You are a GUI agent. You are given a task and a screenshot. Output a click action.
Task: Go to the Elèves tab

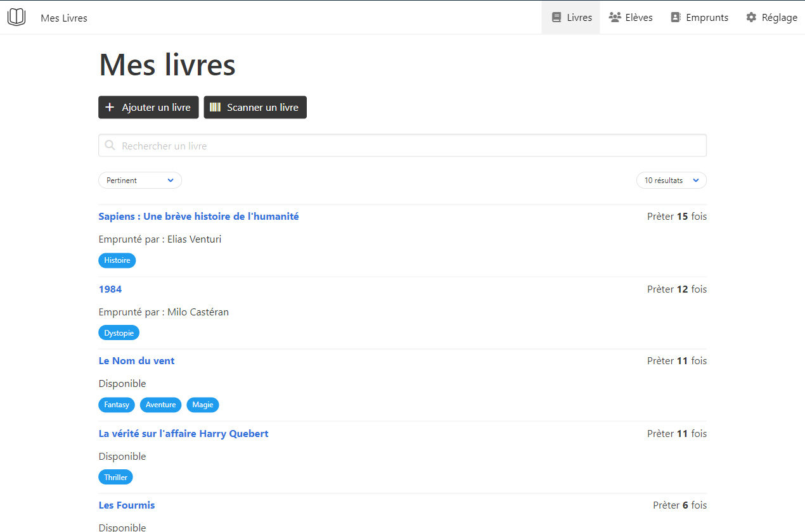(631, 18)
